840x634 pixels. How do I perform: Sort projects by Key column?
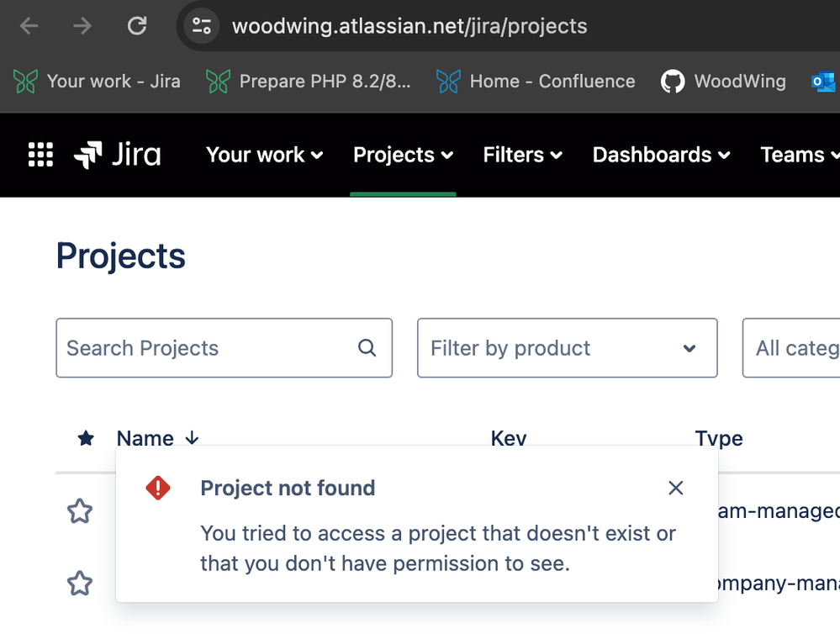pos(509,438)
